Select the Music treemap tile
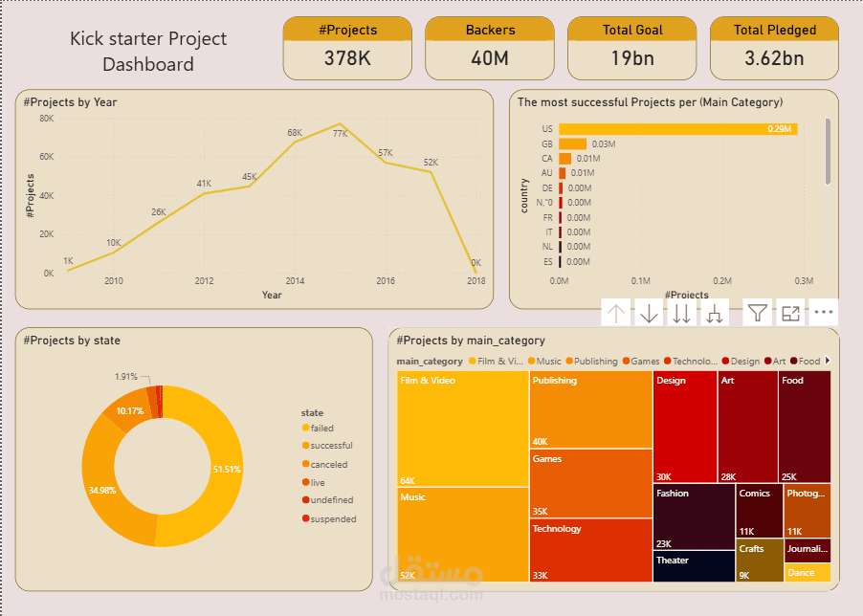Viewport: 863px width, 616px height. click(462, 535)
